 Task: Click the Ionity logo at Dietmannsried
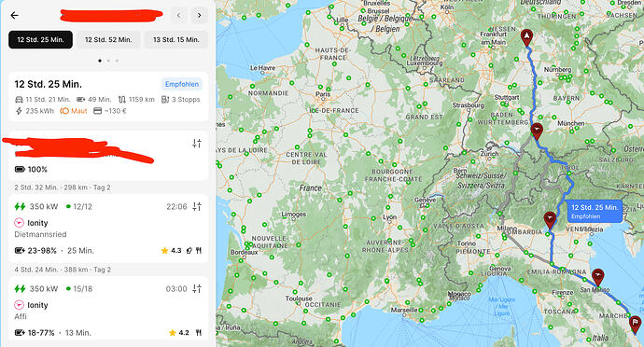point(20,223)
